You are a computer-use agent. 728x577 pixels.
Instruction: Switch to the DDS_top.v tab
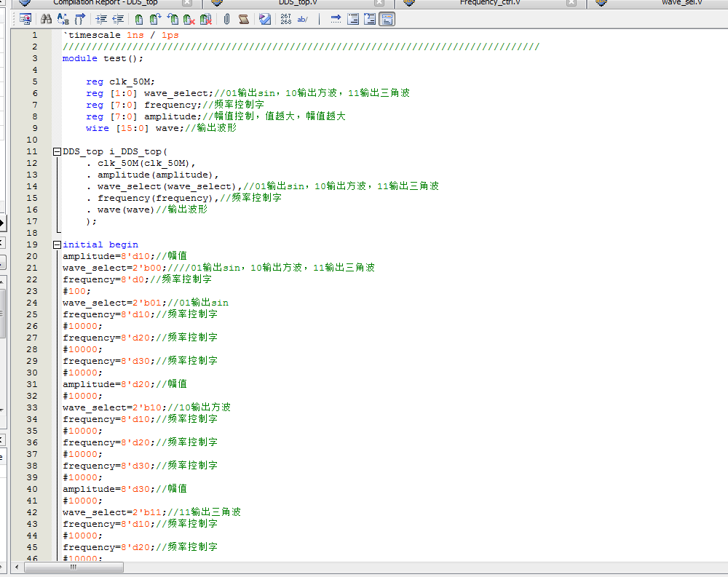pyautogui.click(x=296, y=2)
